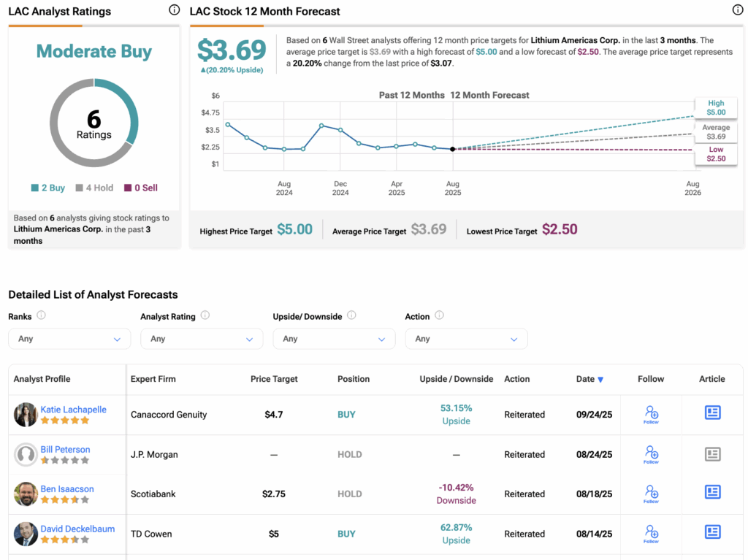Open the Upside/ Downside filter dropdown
This screenshot has width=748, height=560.
(x=334, y=339)
